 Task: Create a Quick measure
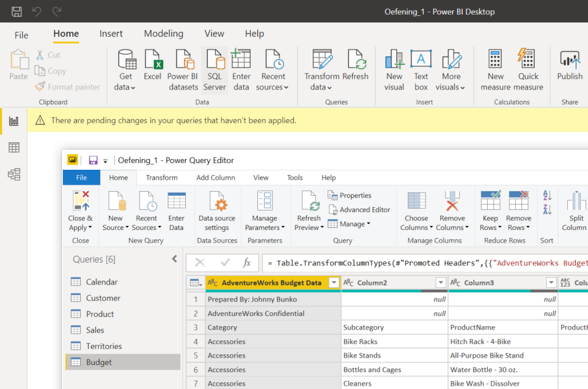tap(528, 70)
